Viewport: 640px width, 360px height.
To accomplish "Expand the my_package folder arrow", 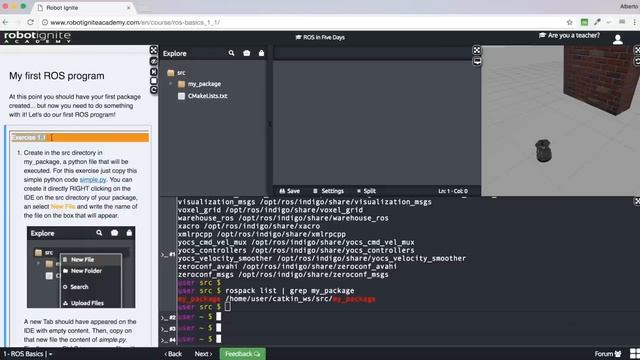I will coord(171,84).
